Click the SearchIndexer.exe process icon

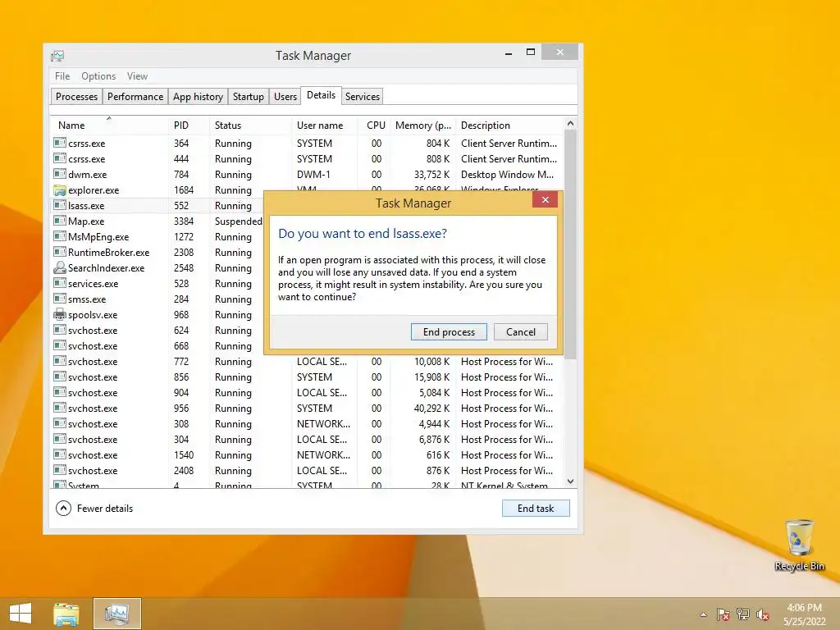pyautogui.click(x=59, y=268)
